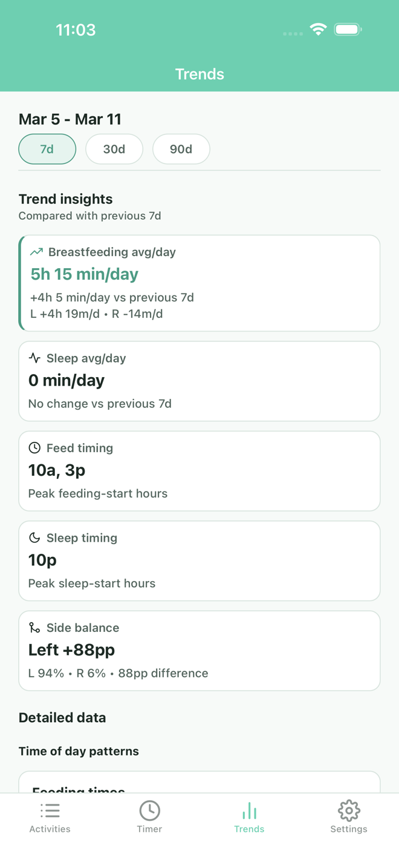Tap the Feed timing peak hours card
The height and width of the screenshot is (868, 399).
click(199, 471)
